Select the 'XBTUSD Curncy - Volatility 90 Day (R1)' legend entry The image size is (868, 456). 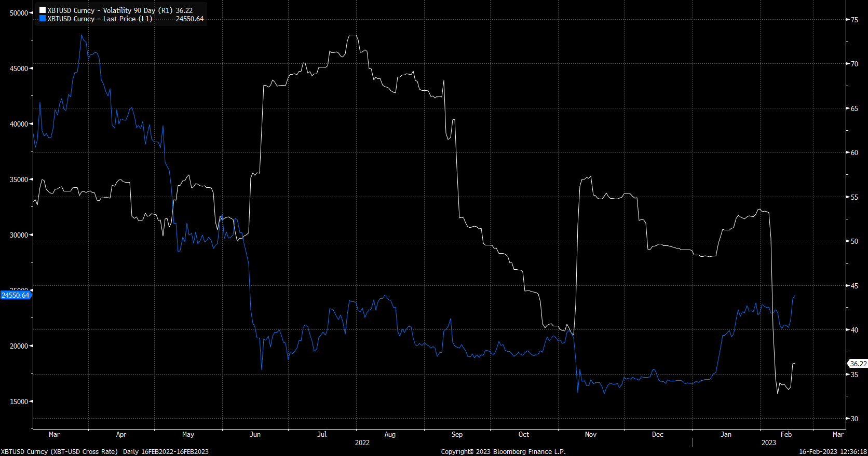[x=110, y=10]
